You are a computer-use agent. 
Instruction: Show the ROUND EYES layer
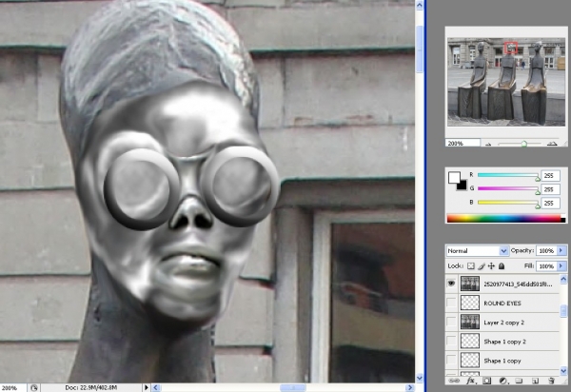[451, 303]
